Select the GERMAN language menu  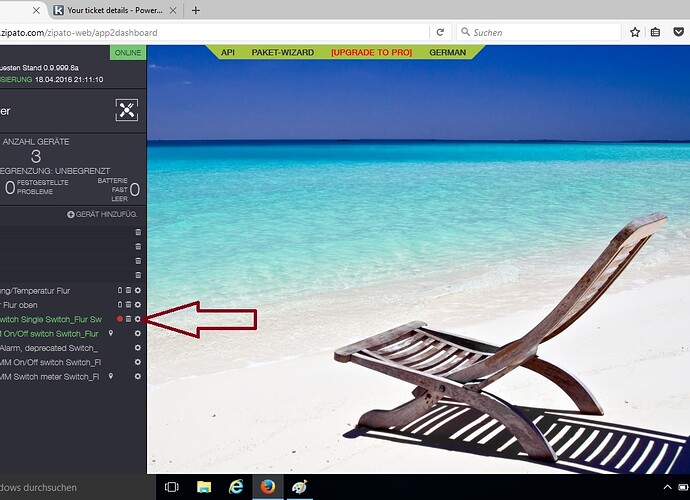(447, 52)
